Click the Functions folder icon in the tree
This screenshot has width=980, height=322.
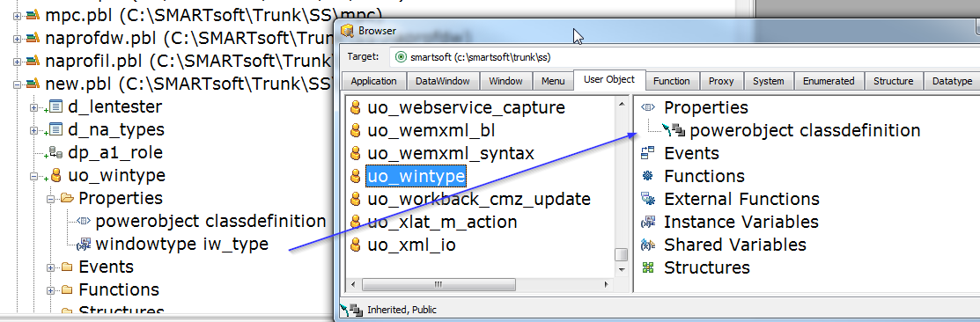pos(67,290)
